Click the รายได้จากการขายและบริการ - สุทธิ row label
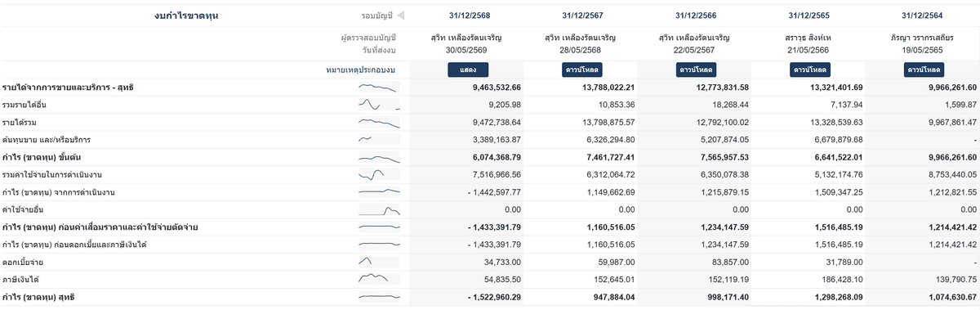This screenshot has width=980, height=310. (67, 87)
